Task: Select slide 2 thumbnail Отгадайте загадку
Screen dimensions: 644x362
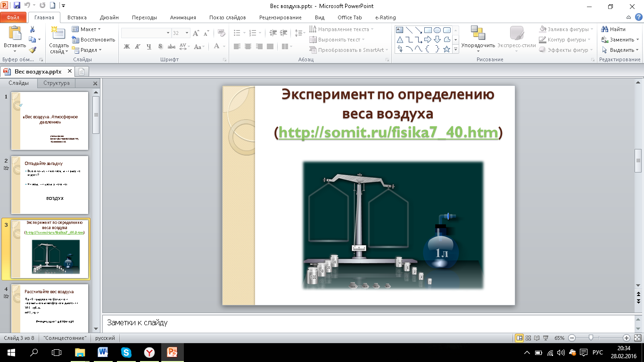Action: pyautogui.click(x=50, y=185)
